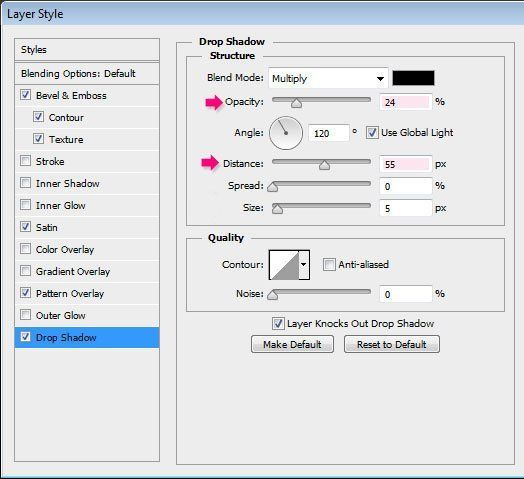524x479 pixels.
Task: Uncheck the Satin checkbox
Action: pyautogui.click(x=25, y=227)
